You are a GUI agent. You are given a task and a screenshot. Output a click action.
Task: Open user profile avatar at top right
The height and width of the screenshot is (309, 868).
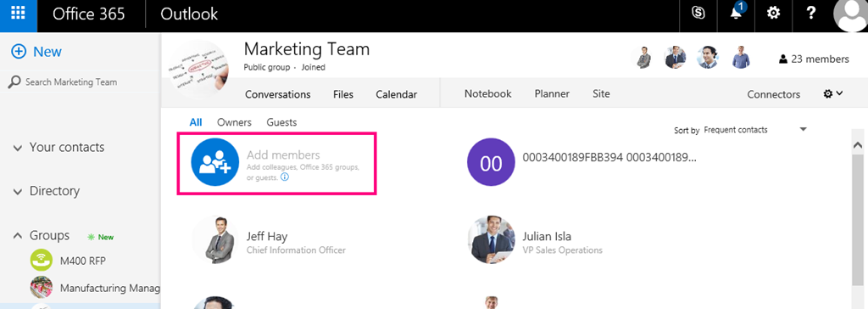point(851,15)
